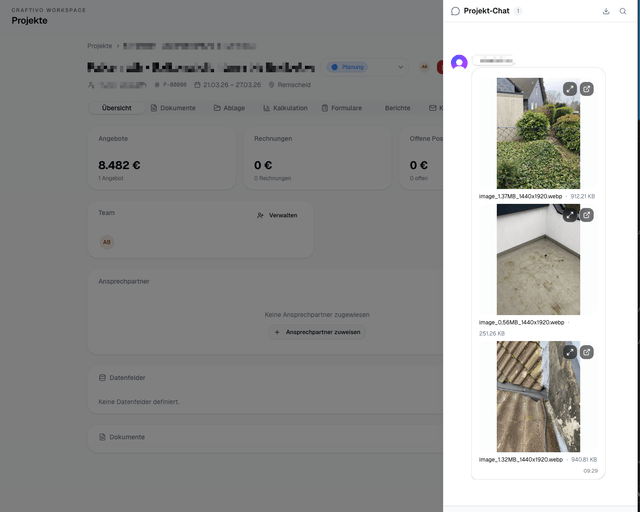The width and height of the screenshot is (640, 512).
Task: Click the Verwalten team button
Action: click(x=277, y=215)
